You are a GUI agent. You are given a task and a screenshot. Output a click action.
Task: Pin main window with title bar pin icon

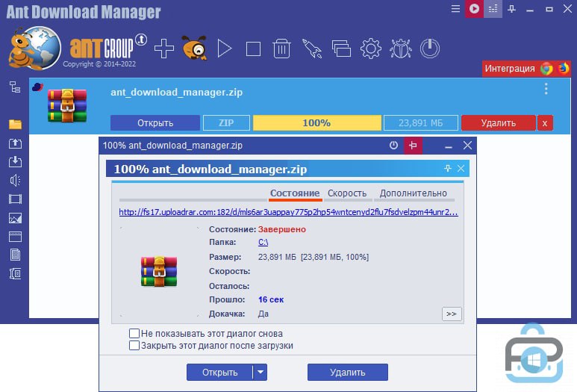click(511, 8)
